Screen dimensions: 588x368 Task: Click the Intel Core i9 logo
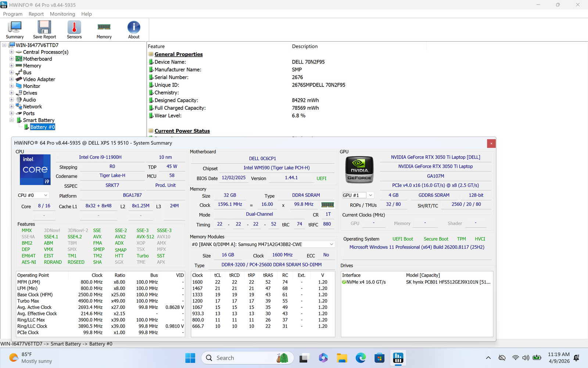(35, 170)
